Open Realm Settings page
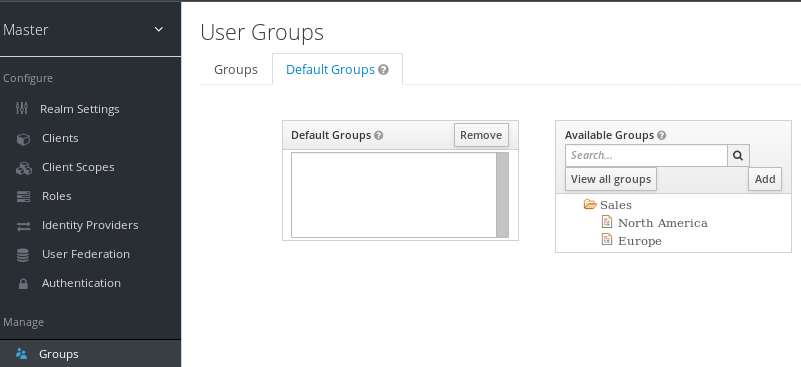The width and height of the screenshot is (801, 367). click(x=80, y=109)
